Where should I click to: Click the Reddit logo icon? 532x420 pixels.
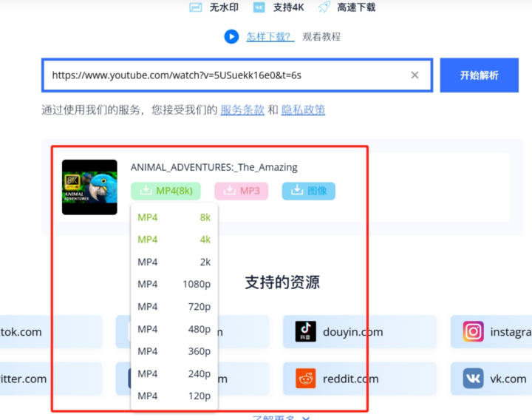[305, 379]
